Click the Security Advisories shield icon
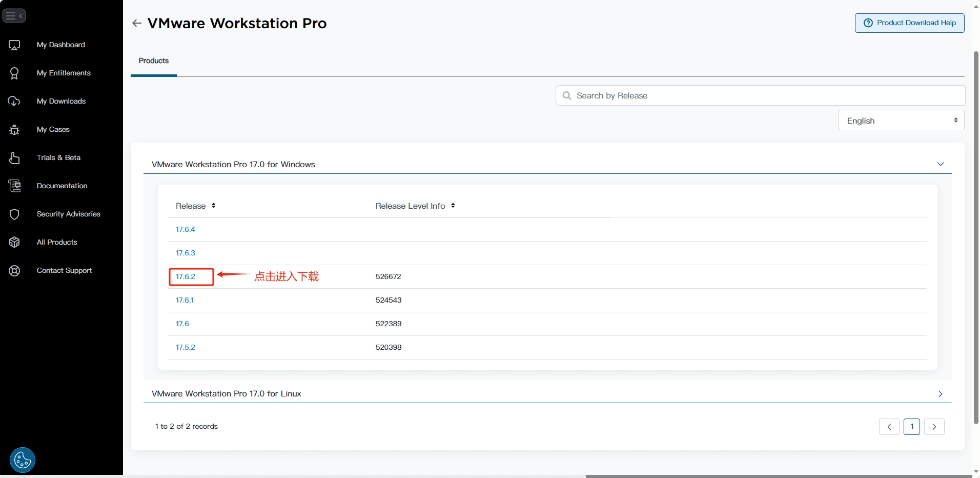The width and height of the screenshot is (980, 478). pos(14,214)
